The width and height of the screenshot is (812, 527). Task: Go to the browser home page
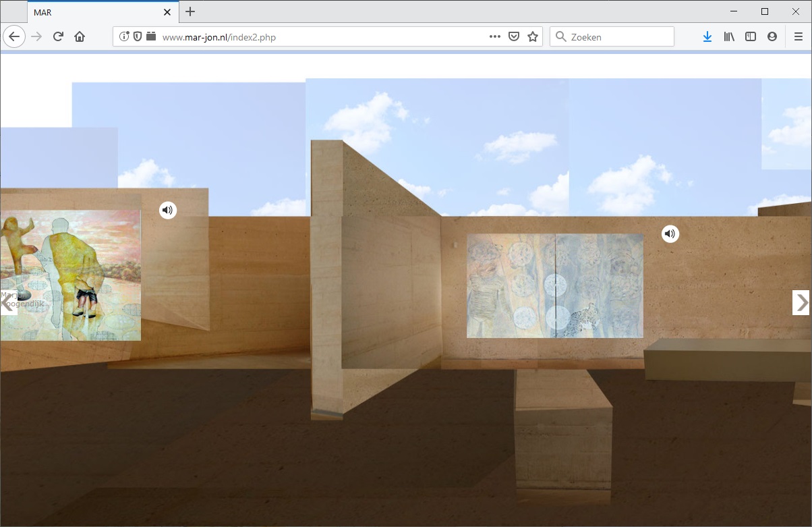[80, 37]
